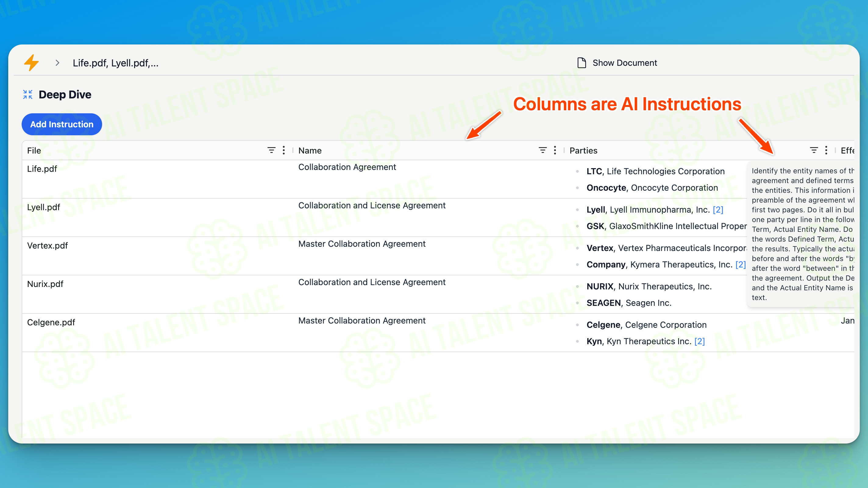Open File column options menu
The height and width of the screenshot is (488, 868).
(284, 150)
